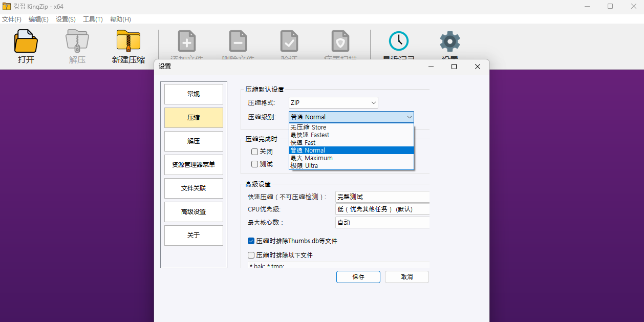Image resolution: width=644 pixels, height=322 pixels.
Task: Click the 新建压缩 new archive icon
Action: click(x=128, y=41)
